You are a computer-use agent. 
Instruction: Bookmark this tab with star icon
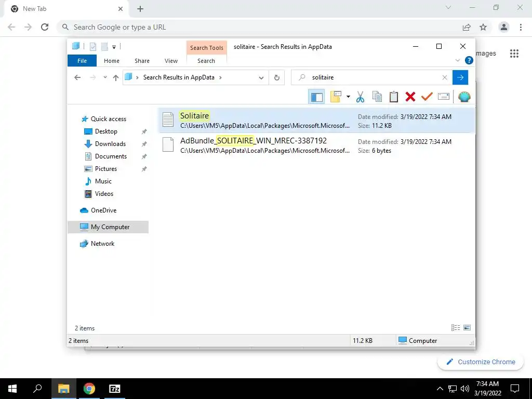tap(483, 27)
